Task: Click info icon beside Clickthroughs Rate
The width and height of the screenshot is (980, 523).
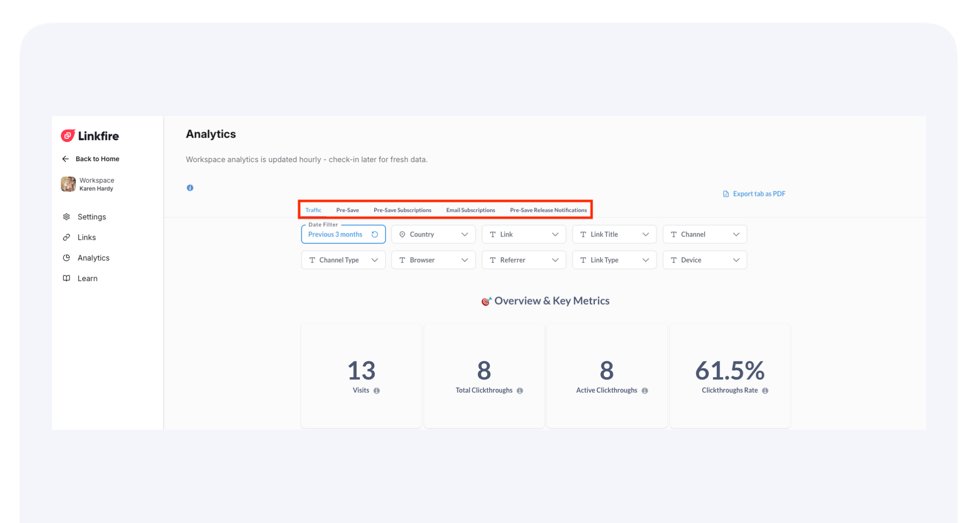Action: click(x=765, y=391)
